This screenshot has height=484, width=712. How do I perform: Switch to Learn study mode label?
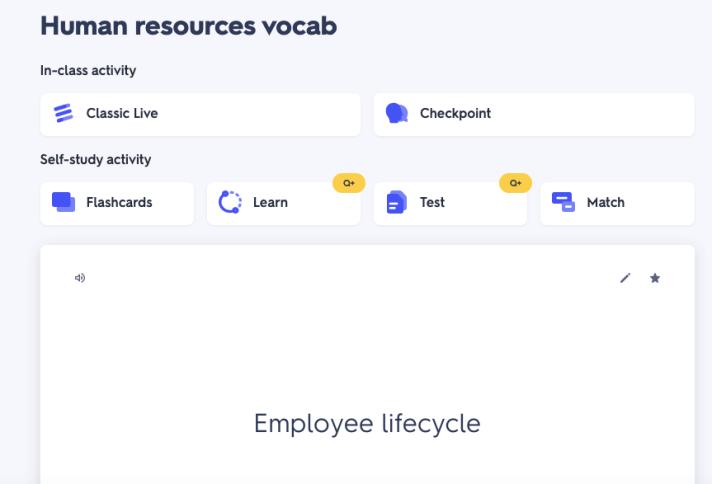pos(270,203)
